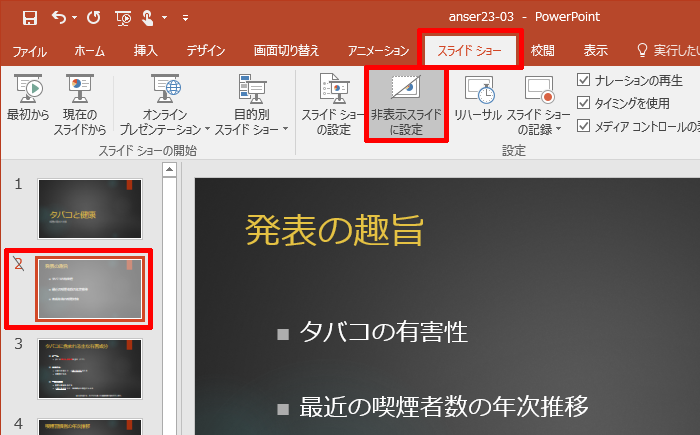The image size is (700, 435).
Task: Switch to the アニメーション tab
Action: 378,50
